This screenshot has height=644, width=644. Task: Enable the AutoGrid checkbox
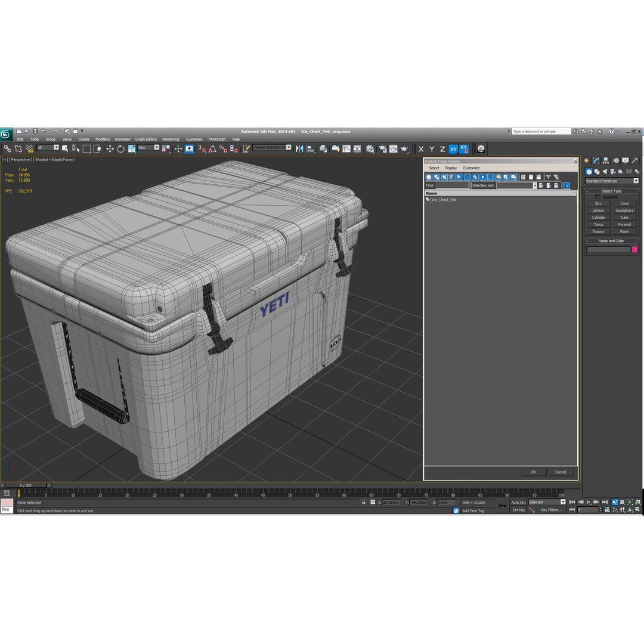597,197
